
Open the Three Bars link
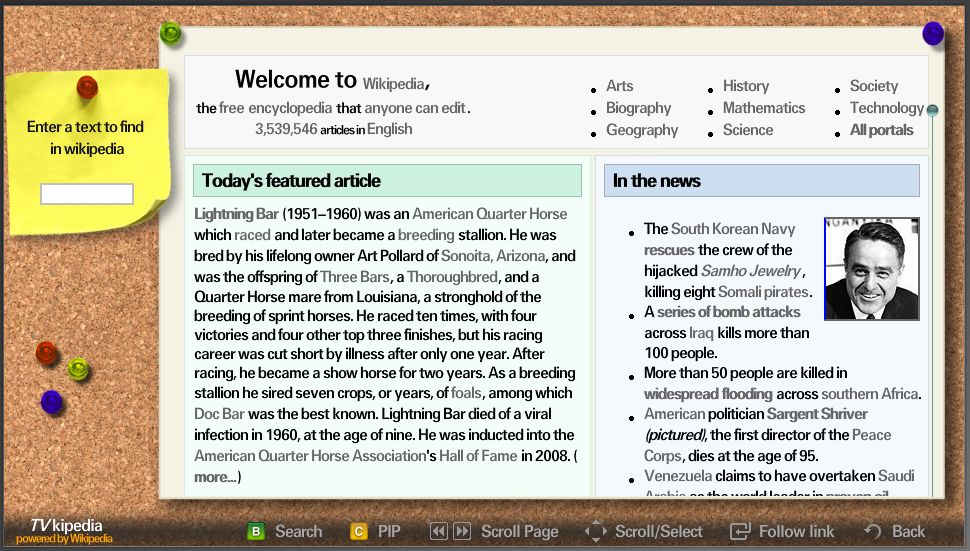point(355,277)
